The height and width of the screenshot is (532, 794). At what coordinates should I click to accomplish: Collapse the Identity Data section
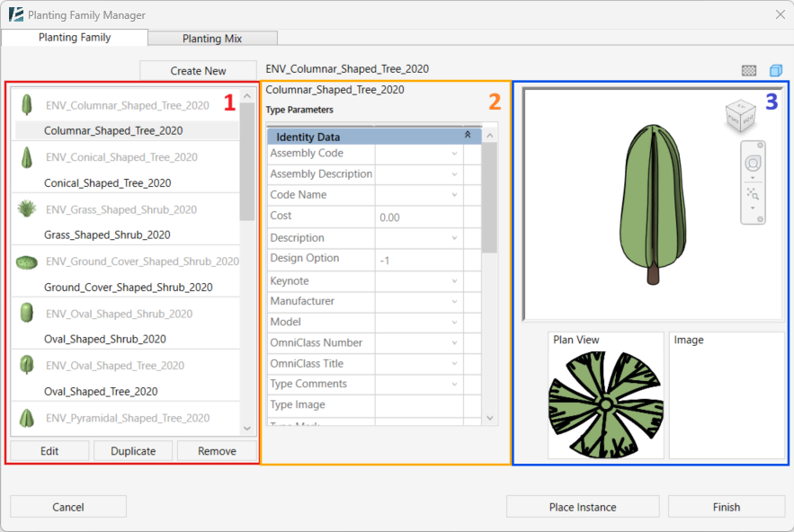[x=468, y=135]
